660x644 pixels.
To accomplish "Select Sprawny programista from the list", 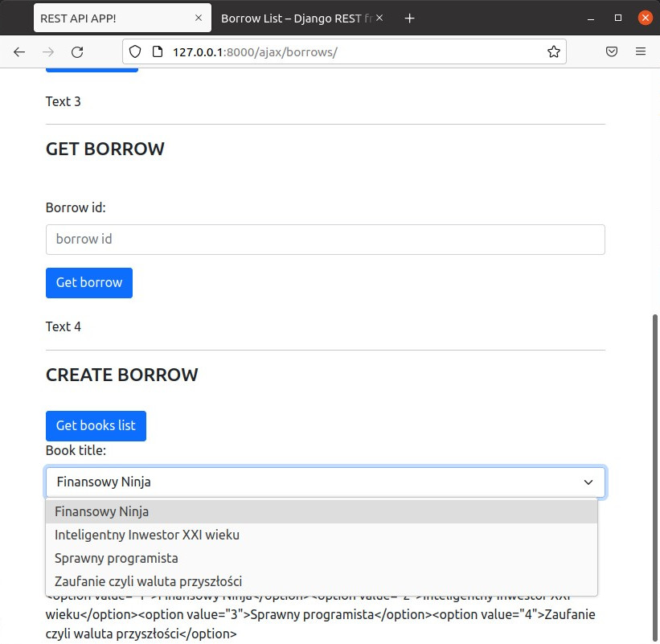I will (117, 558).
